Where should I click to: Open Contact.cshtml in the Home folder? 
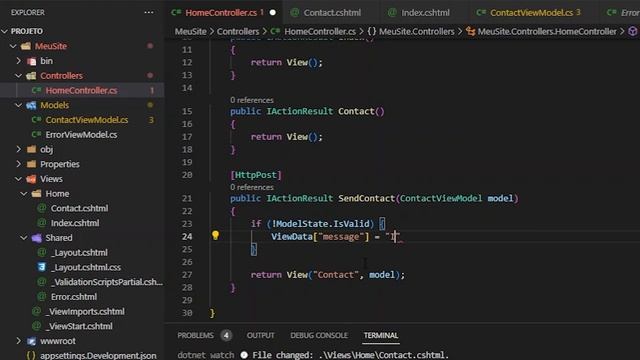click(80, 208)
